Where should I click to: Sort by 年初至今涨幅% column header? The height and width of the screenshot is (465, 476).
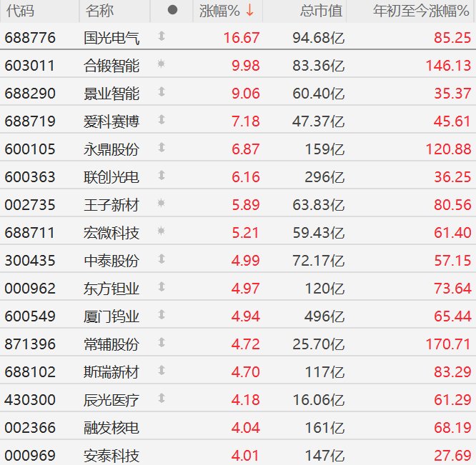coord(422,11)
